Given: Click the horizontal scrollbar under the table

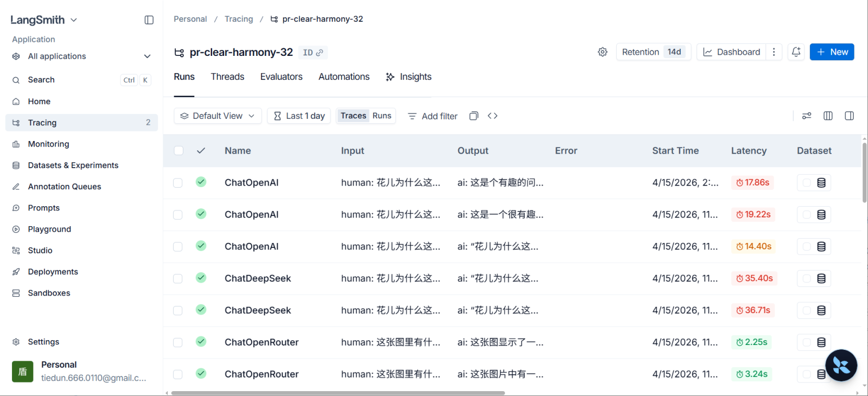Looking at the screenshot, I should point(338,393).
